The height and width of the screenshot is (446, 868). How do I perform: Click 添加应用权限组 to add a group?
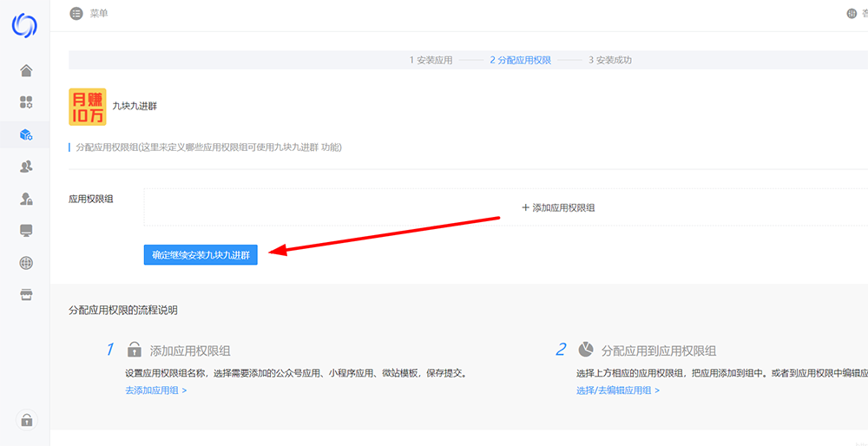click(558, 208)
